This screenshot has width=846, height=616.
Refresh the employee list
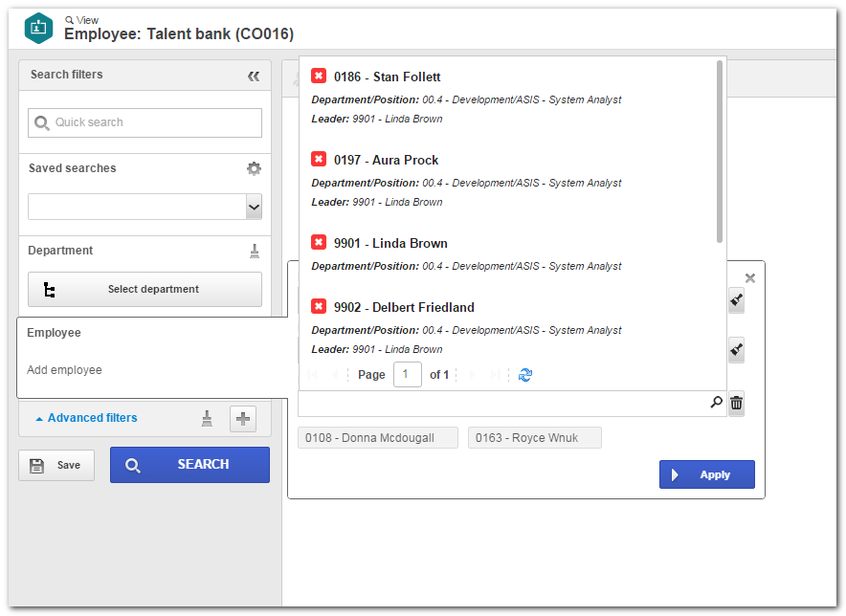pyautogui.click(x=525, y=375)
